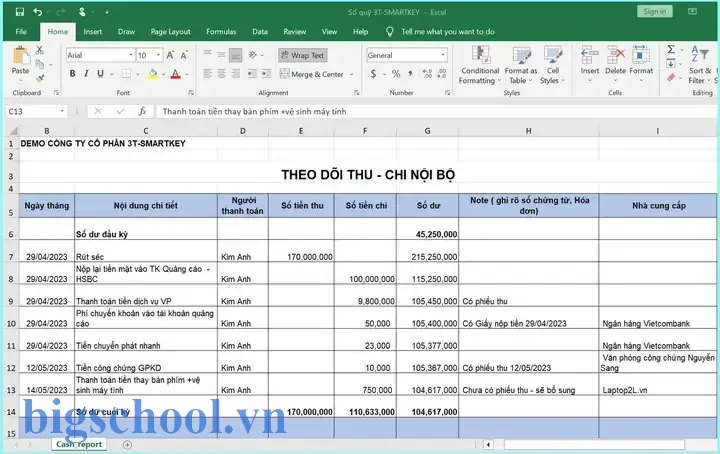
Task: Click the Clear eraser icon
Action: [671, 78]
